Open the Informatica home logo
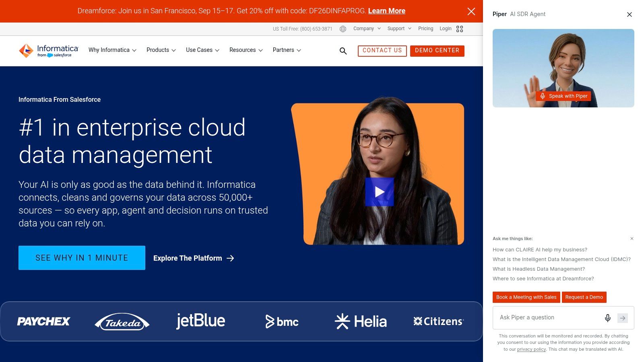Image resolution: width=644 pixels, height=362 pixels. pyautogui.click(x=49, y=51)
